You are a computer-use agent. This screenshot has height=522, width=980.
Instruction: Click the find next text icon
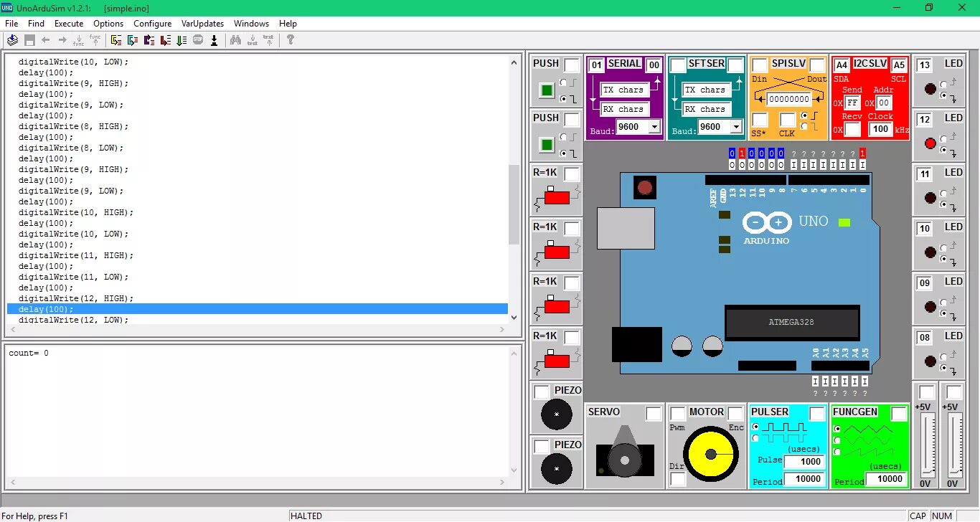(x=253, y=40)
